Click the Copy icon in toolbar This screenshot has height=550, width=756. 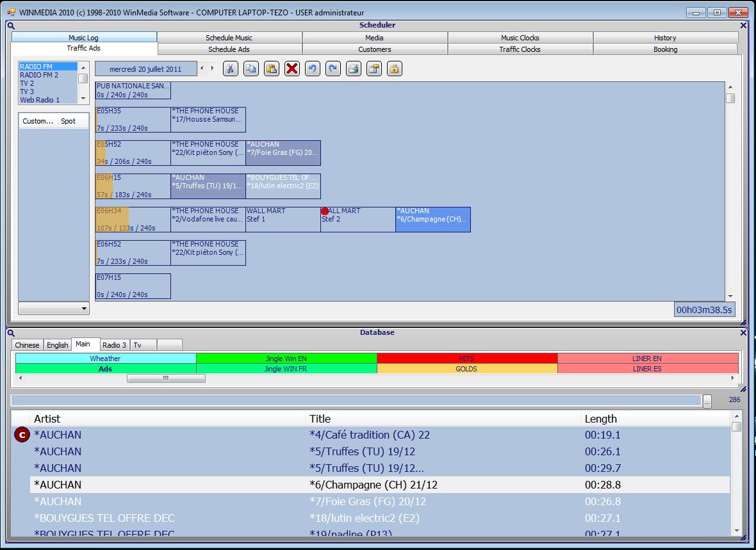pyautogui.click(x=251, y=69)
